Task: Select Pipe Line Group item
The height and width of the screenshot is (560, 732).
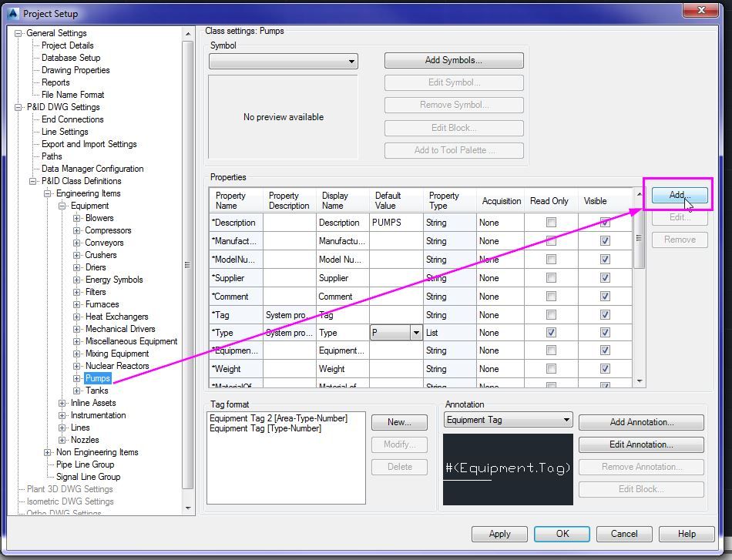Action: pos(85,464)
